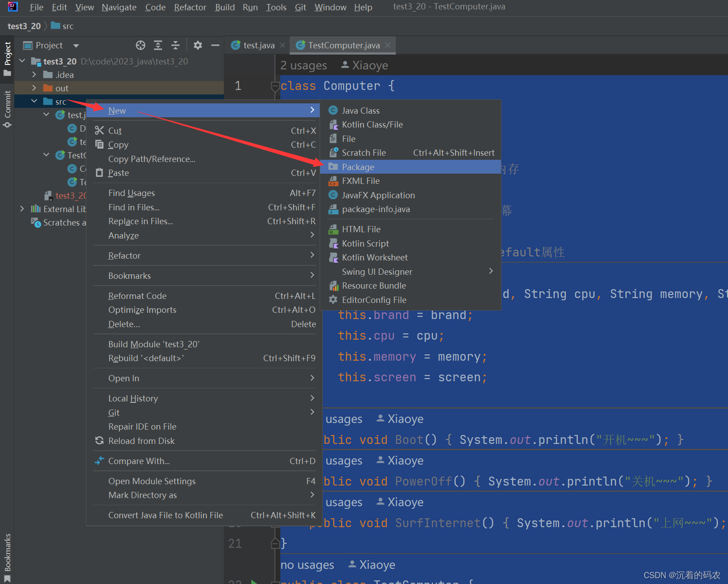Select Copy Path/Reference...
The width and height of the screenshot is (728, 584).
204,159
